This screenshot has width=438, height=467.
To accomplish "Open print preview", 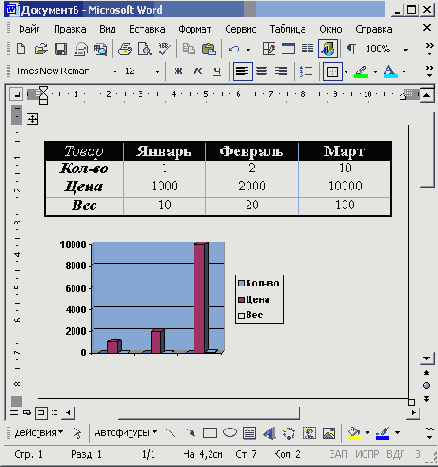I will coord(145,49).
